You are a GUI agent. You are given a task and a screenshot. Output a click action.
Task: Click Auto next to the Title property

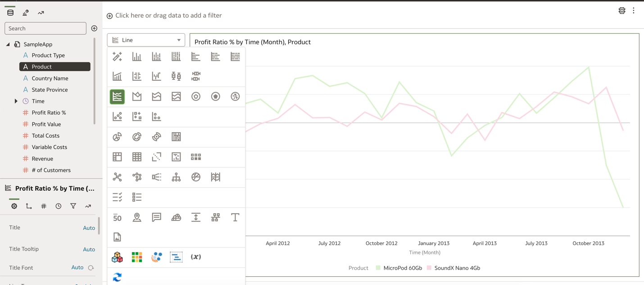89,228
